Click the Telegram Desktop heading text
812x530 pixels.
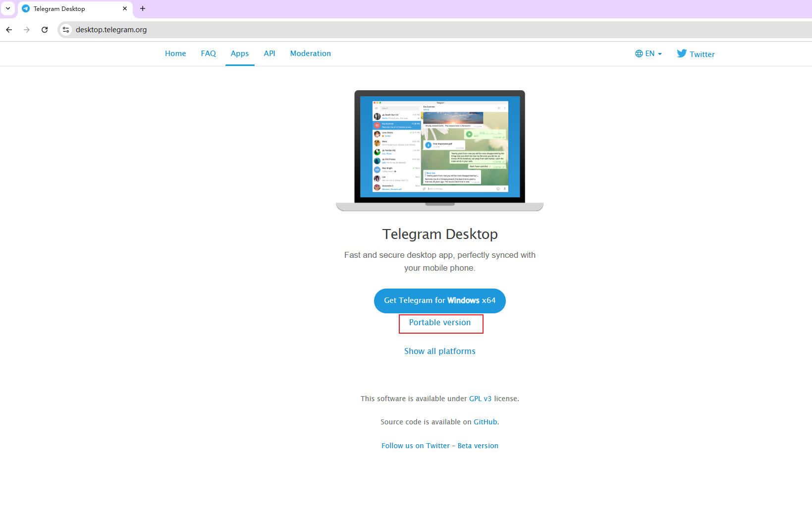pyautogui.click(x=440, y=234)
